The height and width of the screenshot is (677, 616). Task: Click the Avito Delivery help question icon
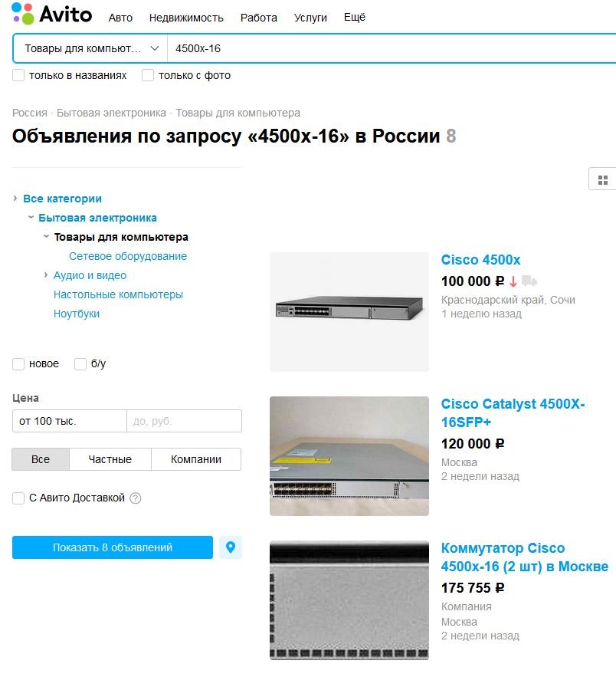[x=136, y=498]
